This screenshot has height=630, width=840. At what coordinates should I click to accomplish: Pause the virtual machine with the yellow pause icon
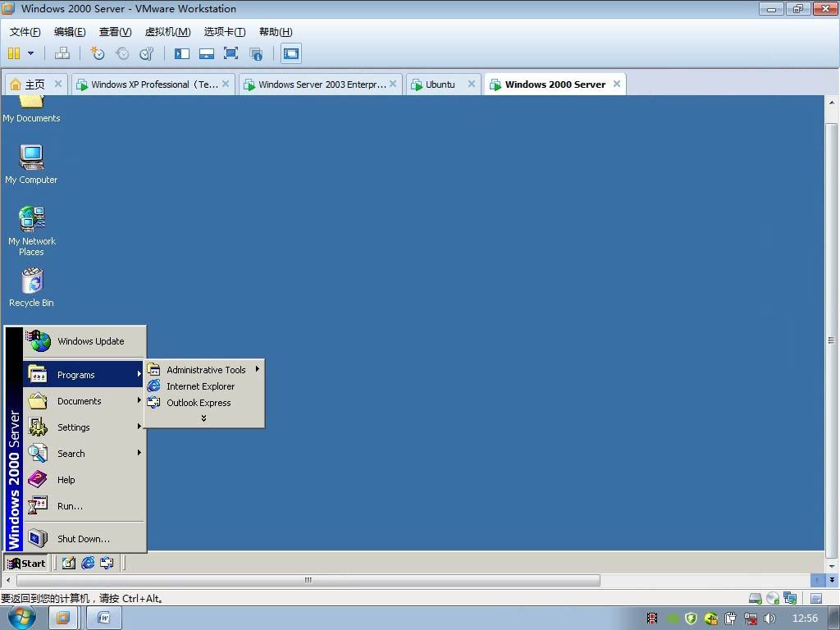coord(14,53)
